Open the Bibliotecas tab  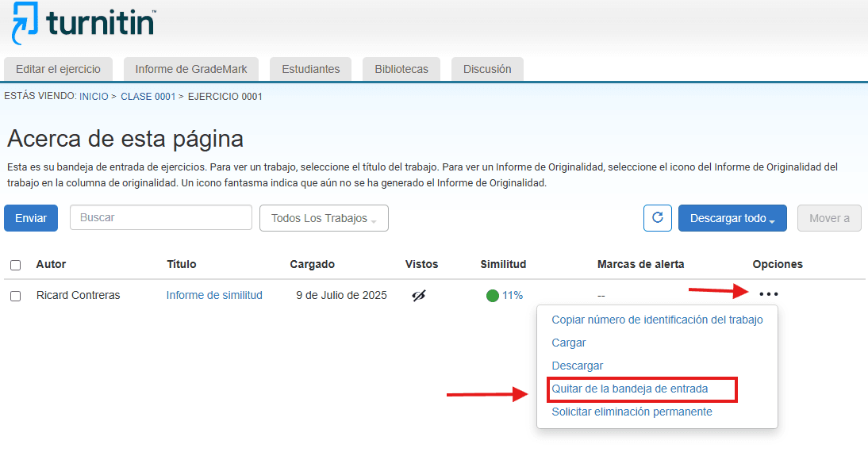[x=401, y=69]
